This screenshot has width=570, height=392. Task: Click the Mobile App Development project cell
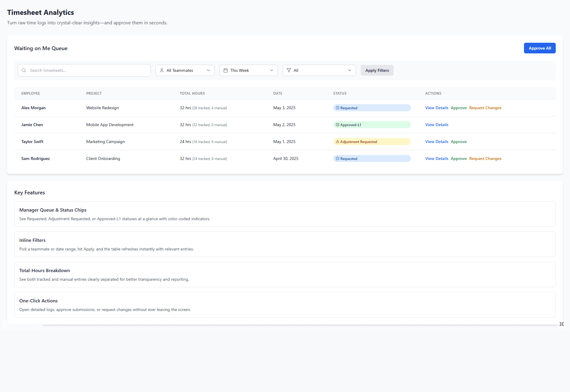tap(110, 125)
